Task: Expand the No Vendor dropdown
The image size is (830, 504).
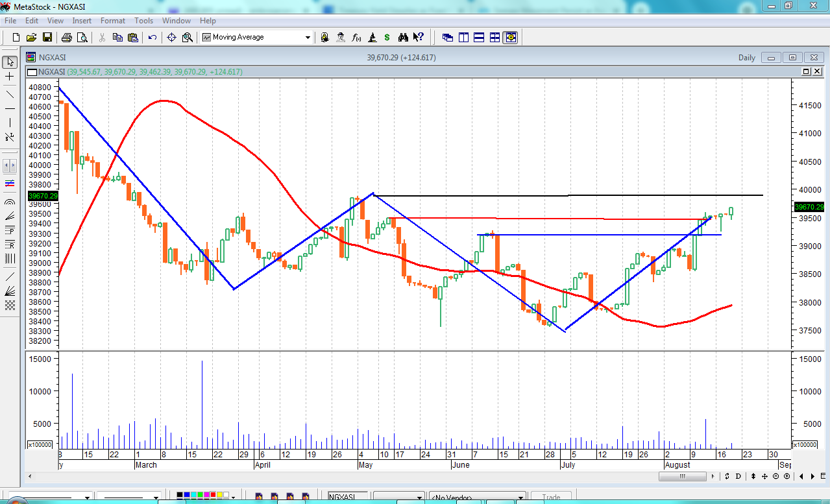Action: click(x=520, y=498)
